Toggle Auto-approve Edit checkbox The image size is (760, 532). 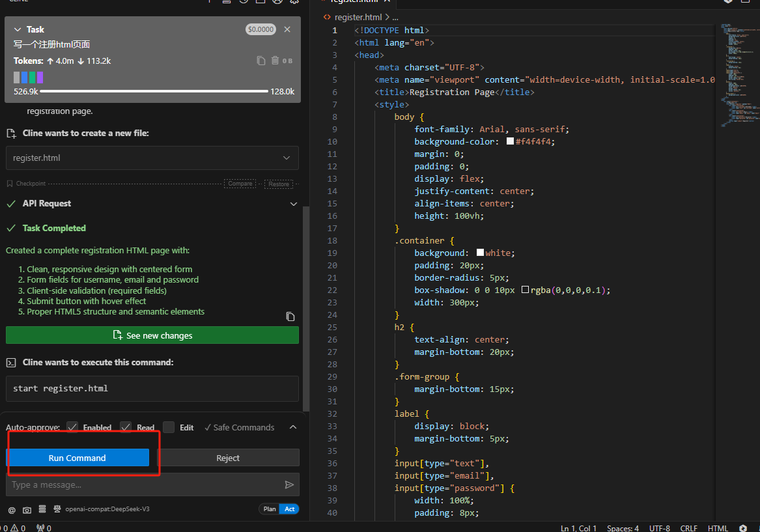pos(169,427)
